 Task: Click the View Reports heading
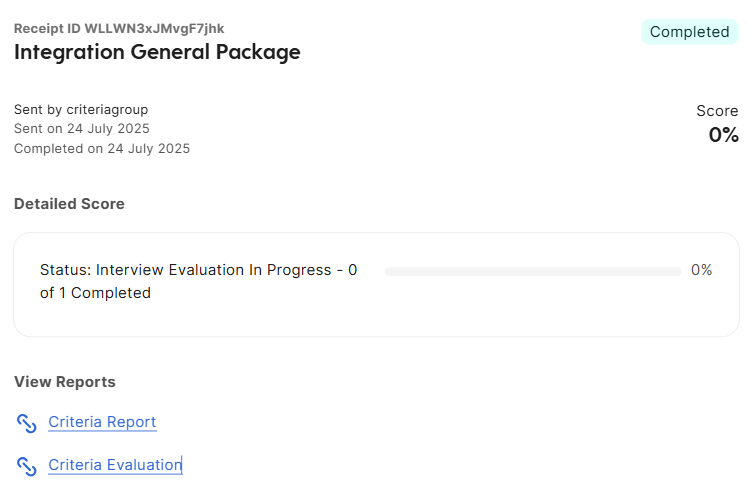point(65,382)
